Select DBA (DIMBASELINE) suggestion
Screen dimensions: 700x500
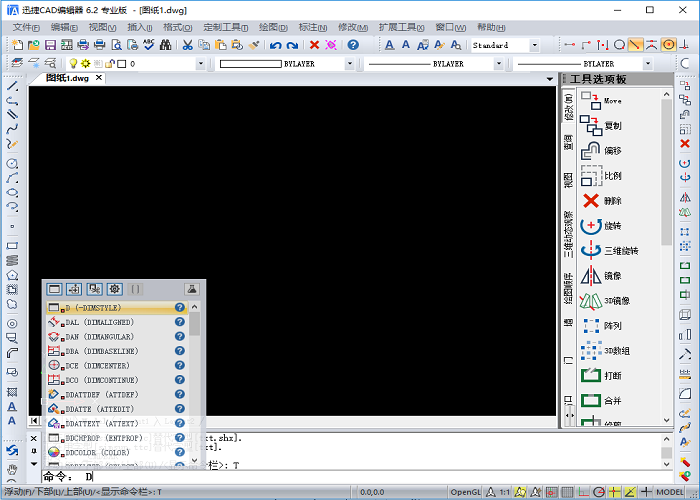click(x=117, y=351)
